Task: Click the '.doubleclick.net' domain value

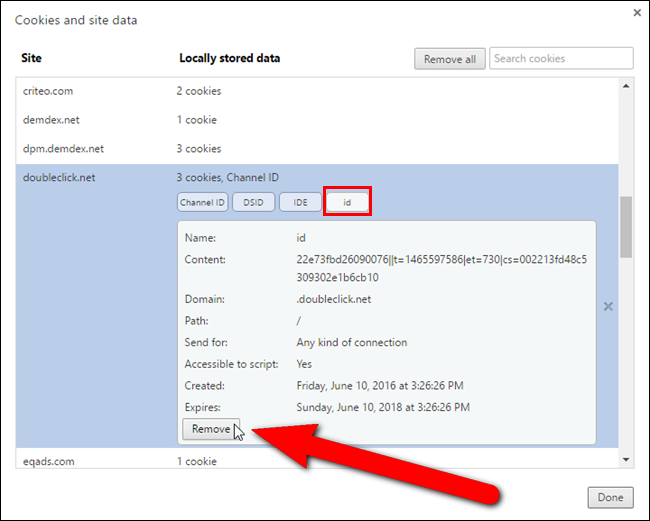Action: pos(334,299)
